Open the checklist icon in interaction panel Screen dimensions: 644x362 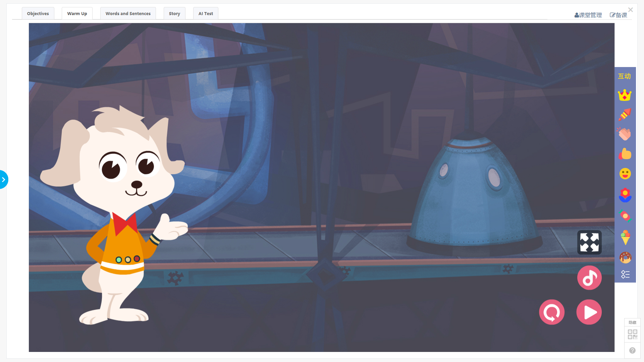625,275
